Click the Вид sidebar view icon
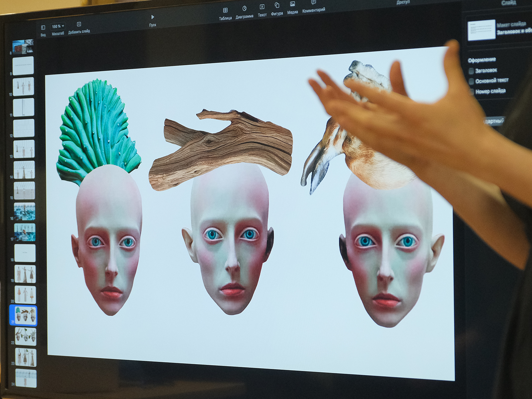 [43, 28]
